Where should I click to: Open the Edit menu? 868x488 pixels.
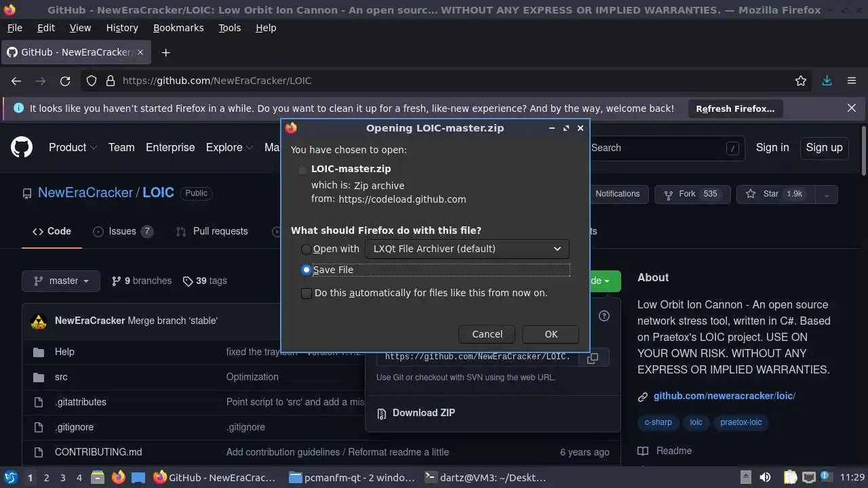46,28
